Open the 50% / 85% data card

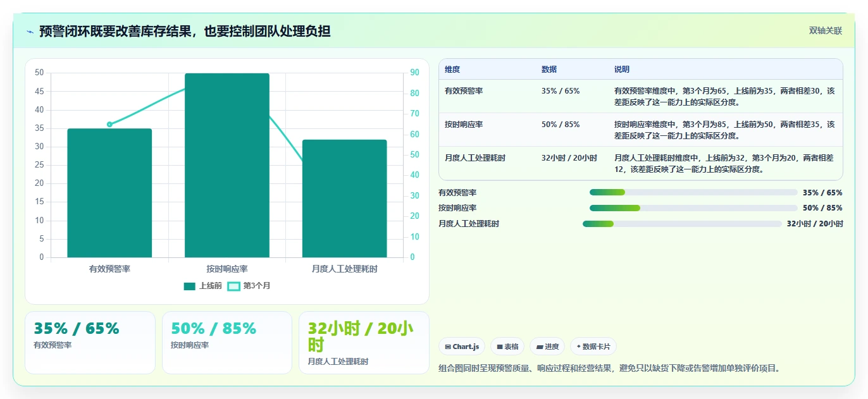pos(226,342)
